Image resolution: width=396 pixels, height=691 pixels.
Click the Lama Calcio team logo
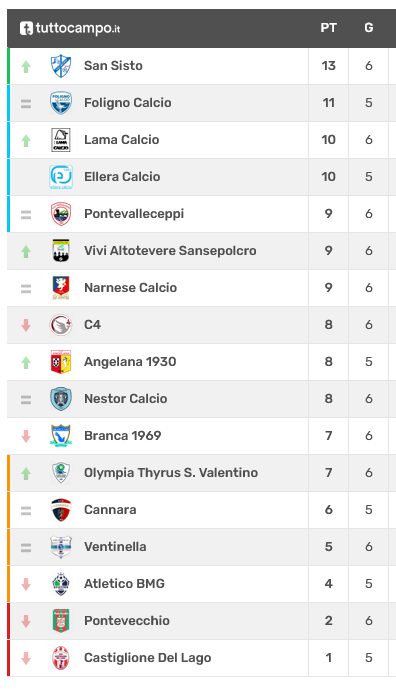tap(61, 140)
